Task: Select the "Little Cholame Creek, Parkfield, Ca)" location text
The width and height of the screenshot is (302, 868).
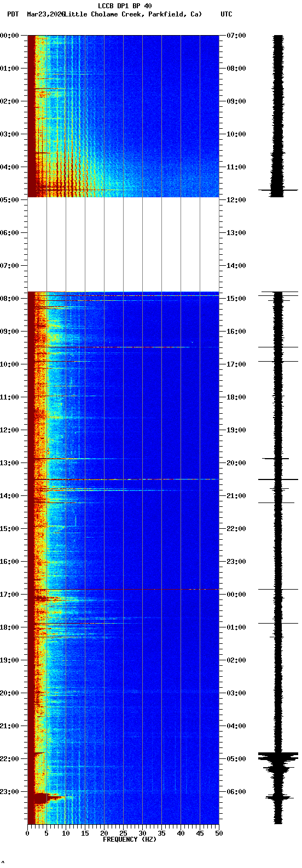Action: 132,14
